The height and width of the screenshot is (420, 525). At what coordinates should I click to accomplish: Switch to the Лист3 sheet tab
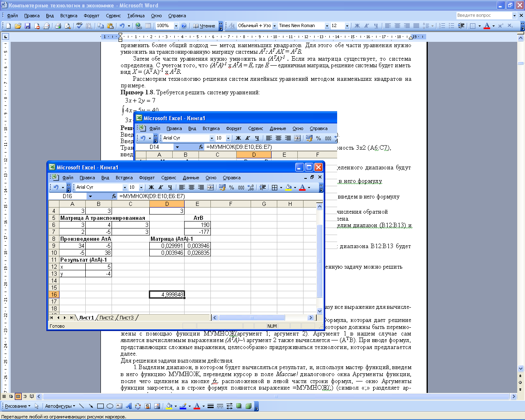[127, 317]
